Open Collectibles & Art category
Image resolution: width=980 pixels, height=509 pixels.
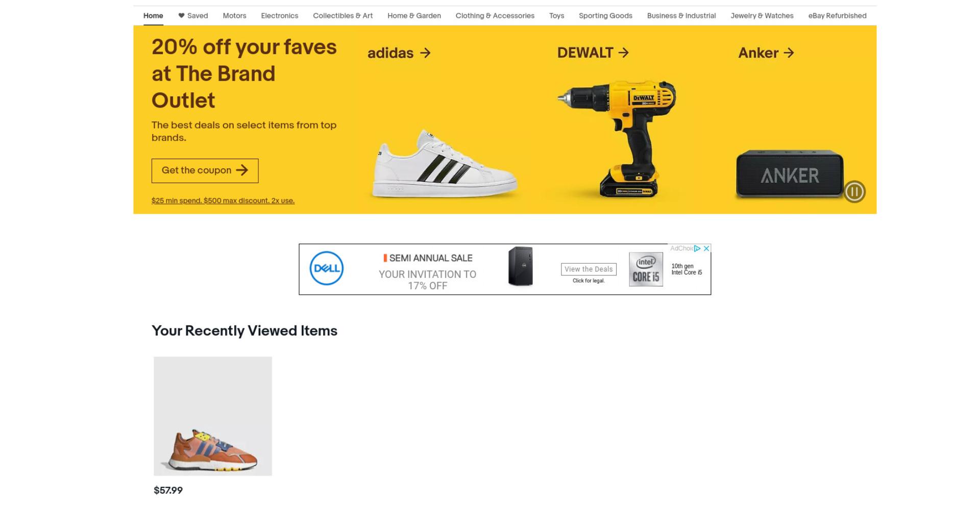click(343, 16)
